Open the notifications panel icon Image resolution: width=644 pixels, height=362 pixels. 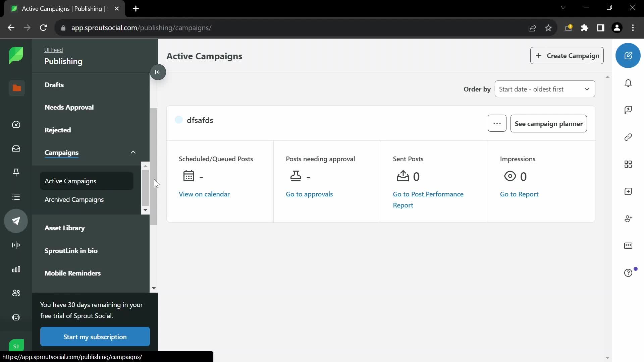click(x=629, y=82)
